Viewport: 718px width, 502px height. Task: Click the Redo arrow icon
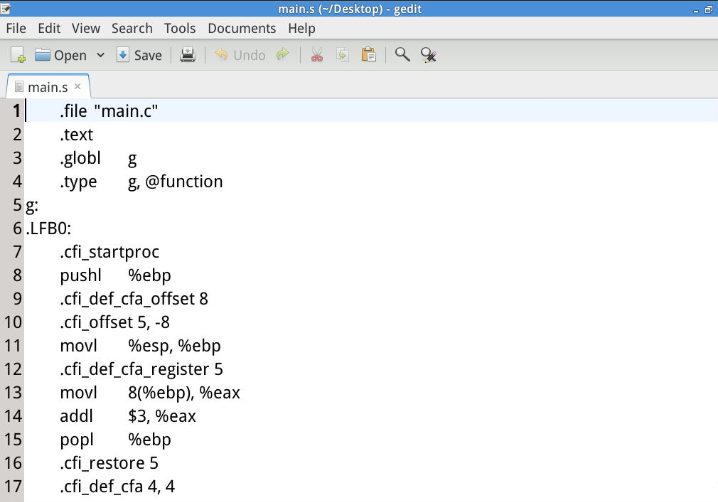[283, 55]
